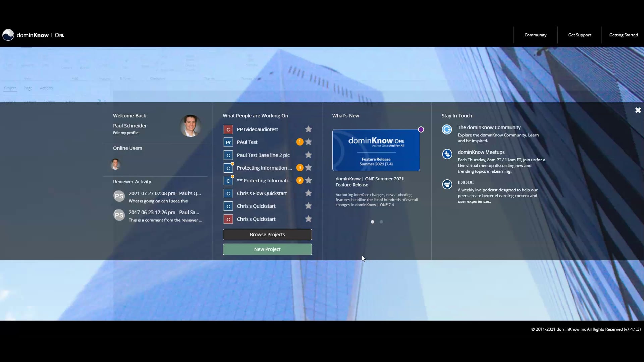Toggle the star for PAul Test
The height and width of the screenshot is (362, 644).
tap(308, 142)
